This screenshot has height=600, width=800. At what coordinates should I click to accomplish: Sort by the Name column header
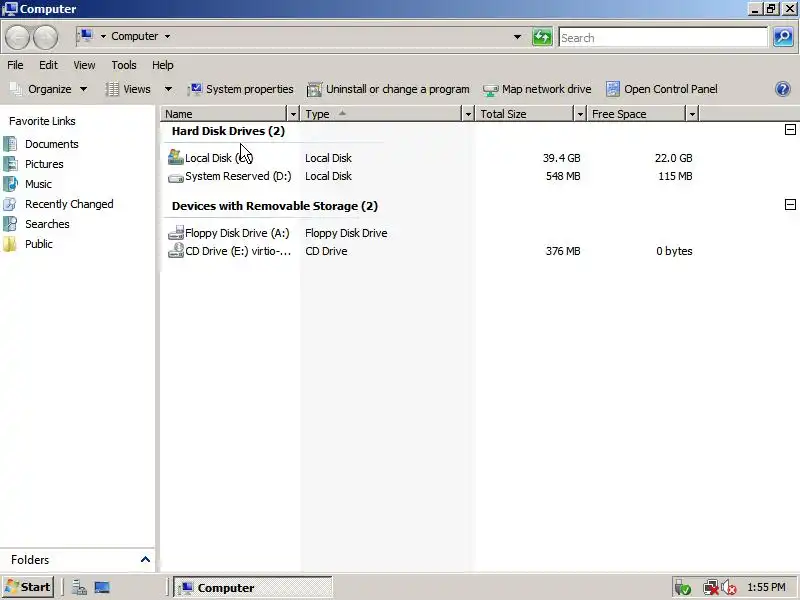coord(224,114)
